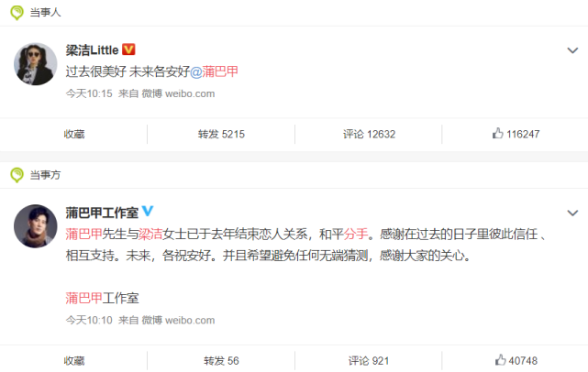The image size is (588, 372).
Task: Click the like thumb icon showing 116247
Action: pos(497,133)
